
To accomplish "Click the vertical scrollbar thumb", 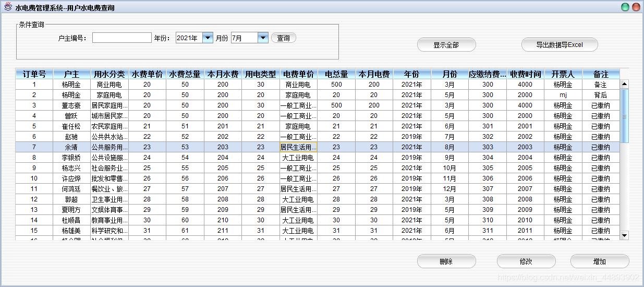I will pyautogui.click(x=624, y=115).
